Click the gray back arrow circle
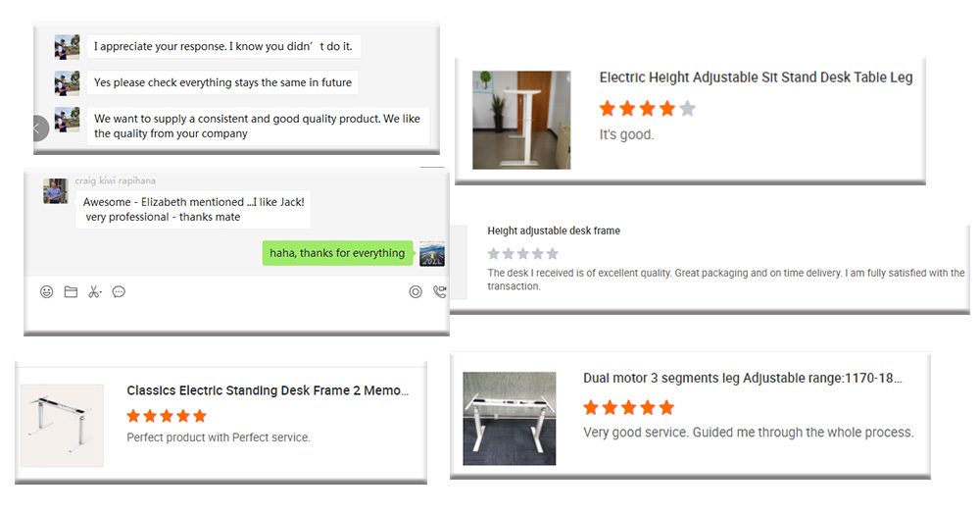The width and height of the screenshot is (980, 514). pos(38,128)
